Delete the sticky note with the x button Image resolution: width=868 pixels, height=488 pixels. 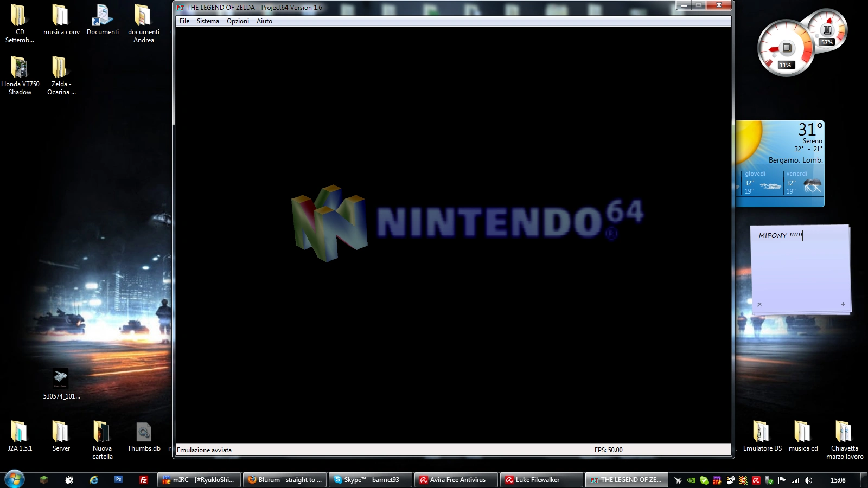[759, 304]
